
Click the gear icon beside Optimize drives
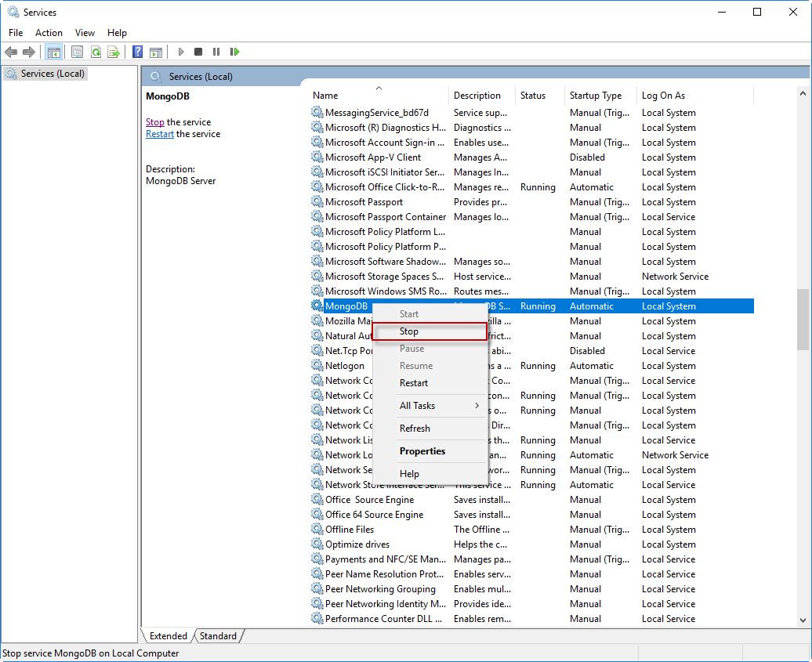tap(317, 544)
